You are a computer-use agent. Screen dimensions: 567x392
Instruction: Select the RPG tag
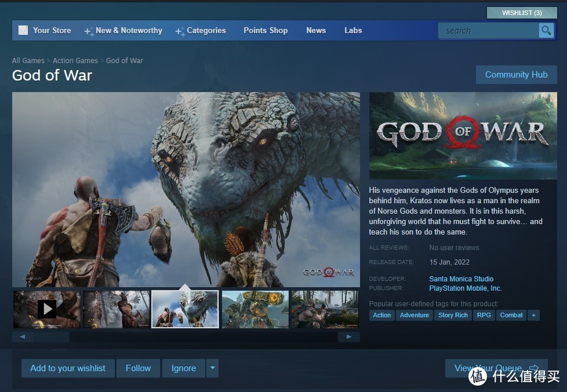[x=484, y=315]
